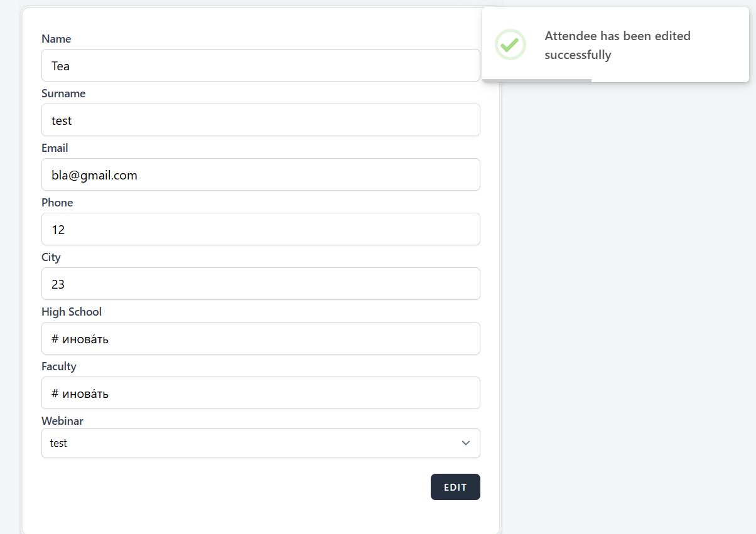Click the "Email" label above the input
Viewport: 756px width, 534px height.
[x=55, y=148]
